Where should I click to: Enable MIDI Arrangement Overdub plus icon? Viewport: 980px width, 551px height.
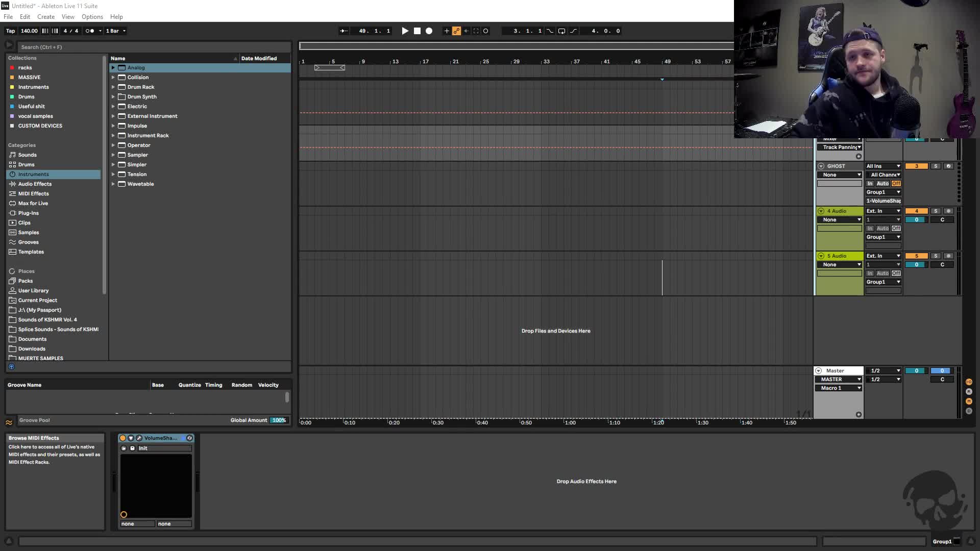click(447, 31)
